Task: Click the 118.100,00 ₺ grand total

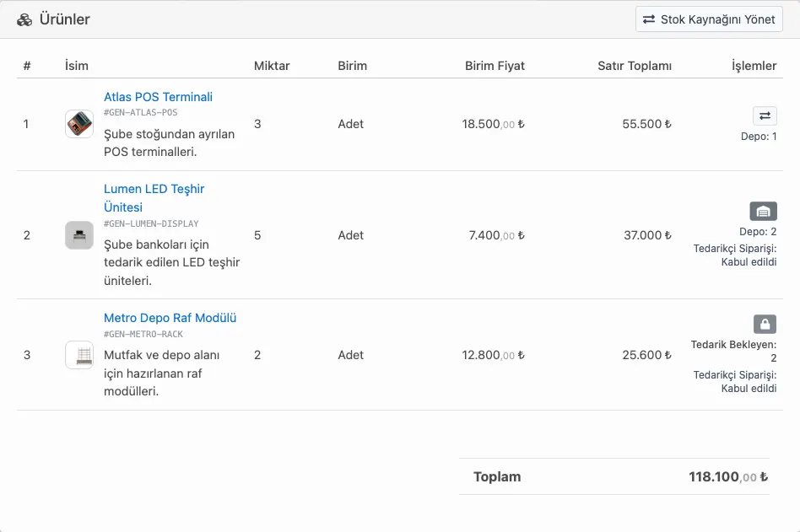Action: 728,477
